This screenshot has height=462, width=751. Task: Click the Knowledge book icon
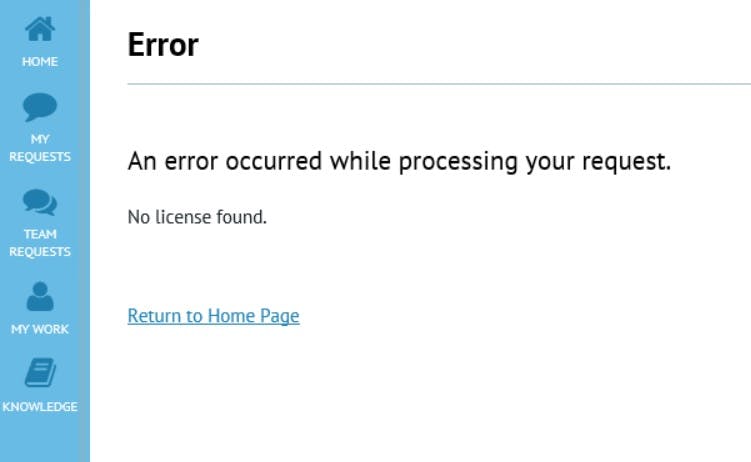40,372
